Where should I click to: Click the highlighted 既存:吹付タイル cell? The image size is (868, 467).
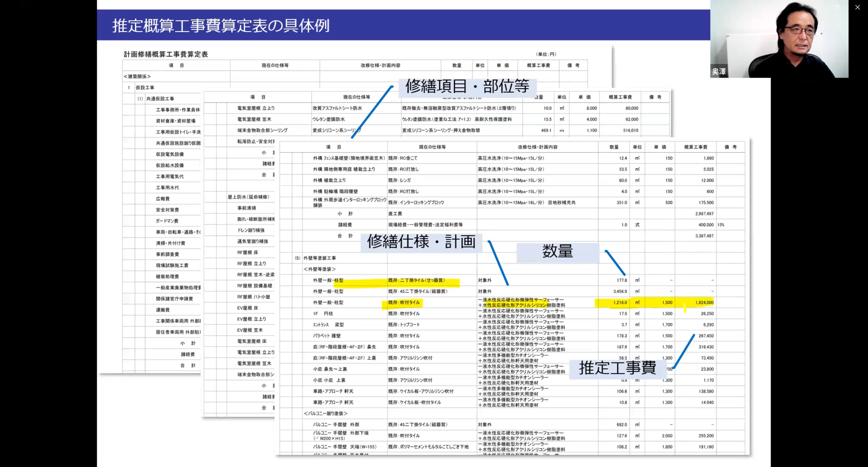pos(404,303)
